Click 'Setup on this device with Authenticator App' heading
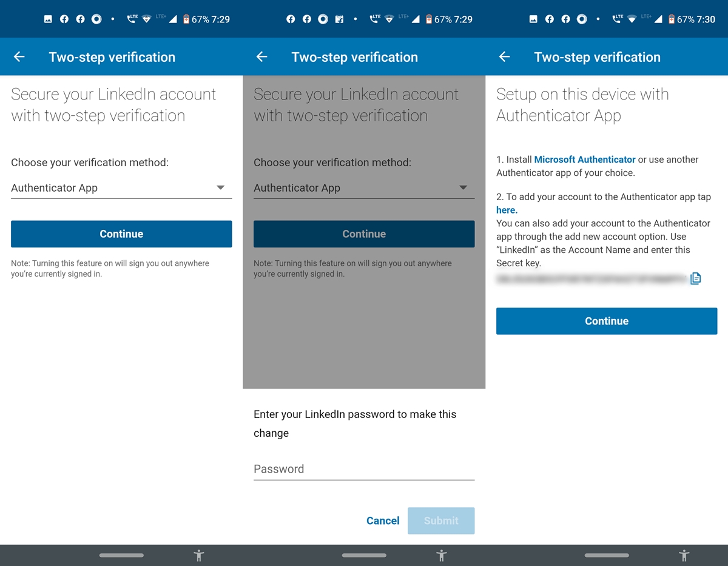 [x=582, y=105]
